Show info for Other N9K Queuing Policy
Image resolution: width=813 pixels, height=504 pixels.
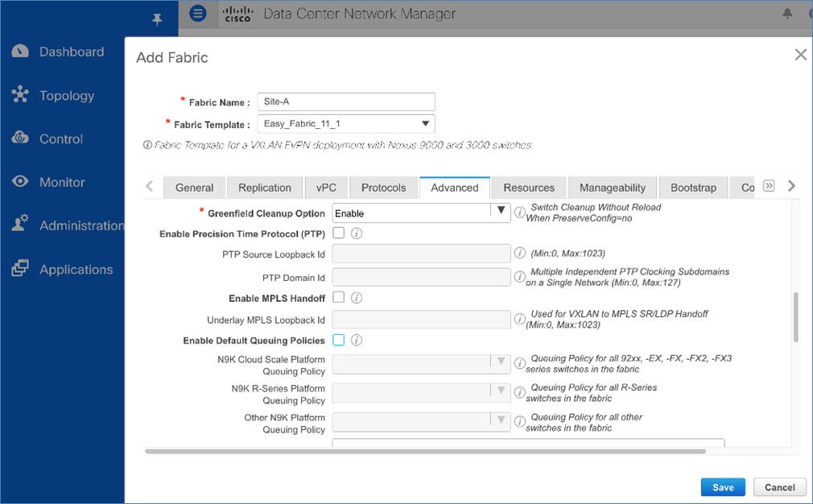coord(519,422)
